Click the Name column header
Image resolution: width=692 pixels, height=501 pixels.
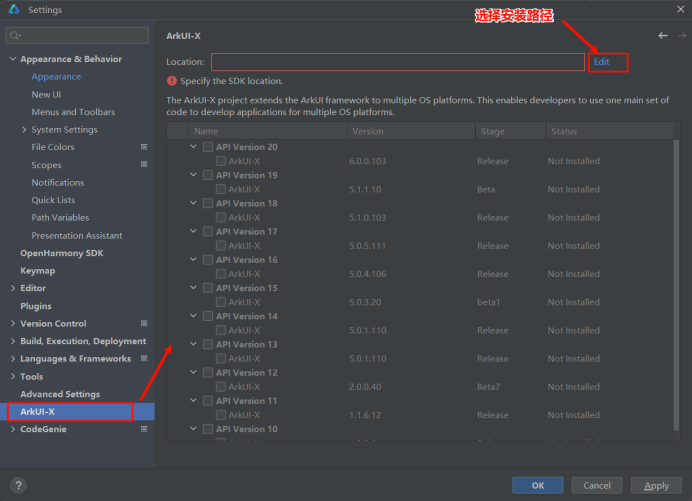point(268,131)
